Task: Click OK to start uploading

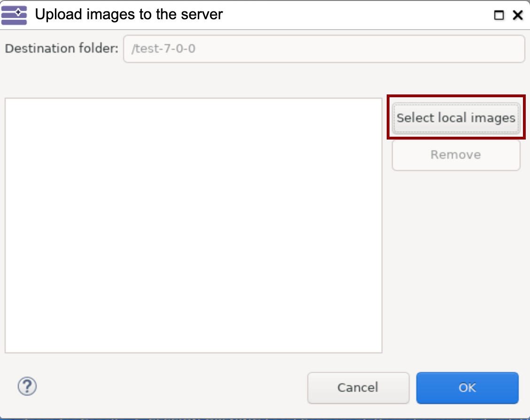Action: click(468, 388)
